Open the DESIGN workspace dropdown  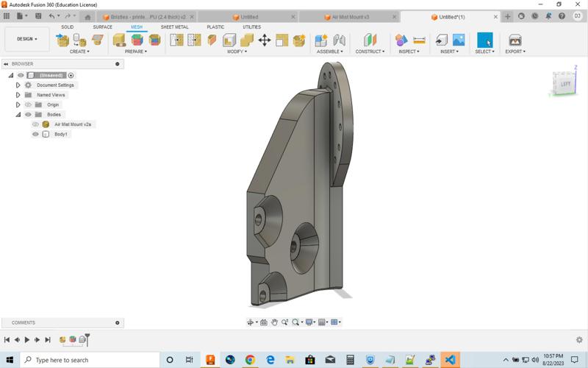click(27, 39)
